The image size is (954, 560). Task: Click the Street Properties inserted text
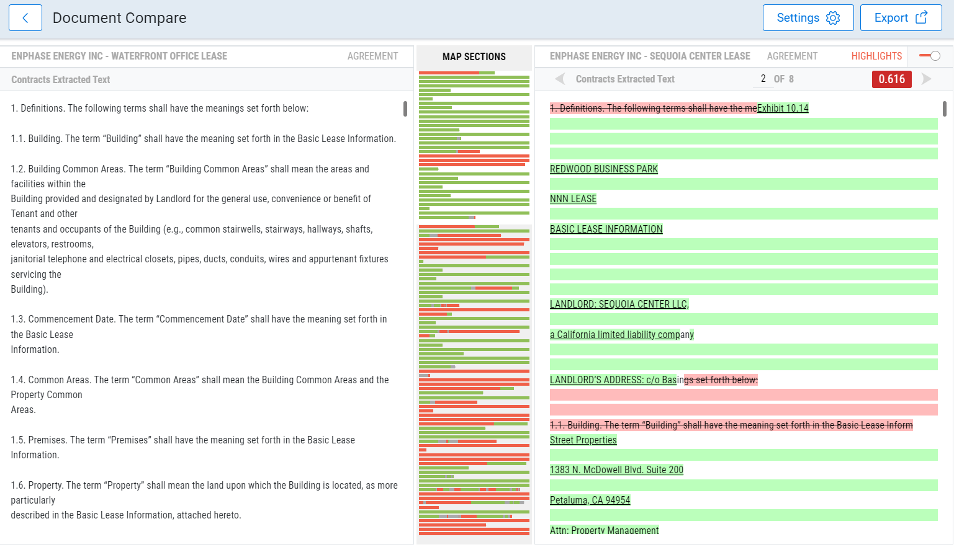583,440
